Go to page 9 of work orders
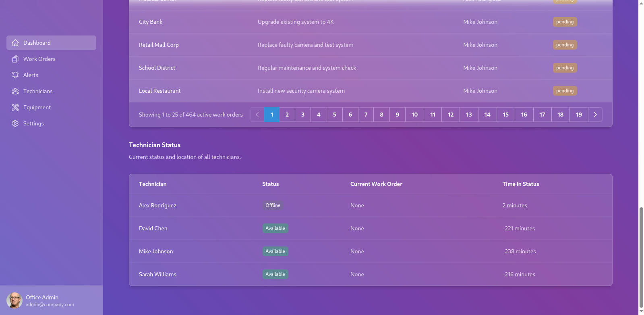The height and width of the screenshot is (315, 644). [398, 115]
